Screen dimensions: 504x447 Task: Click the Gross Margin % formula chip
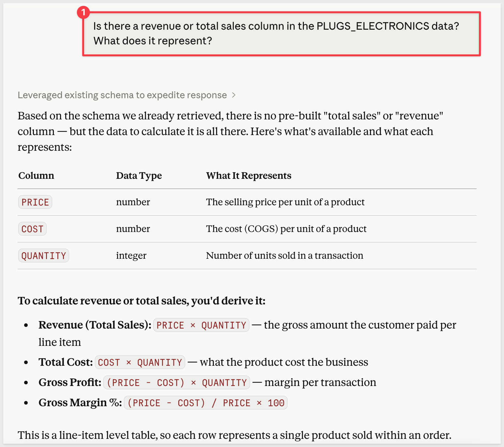pyautogui.click(x=205, y=403)
